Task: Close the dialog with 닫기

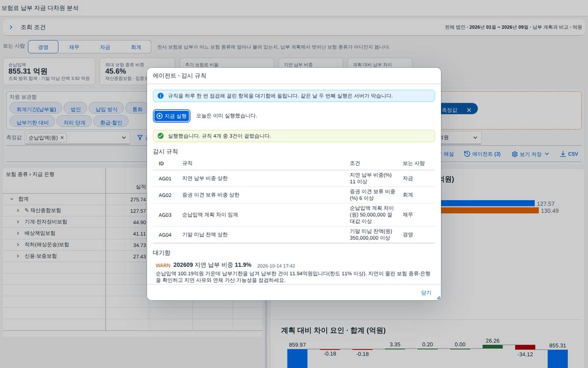Action: (426, 292)
